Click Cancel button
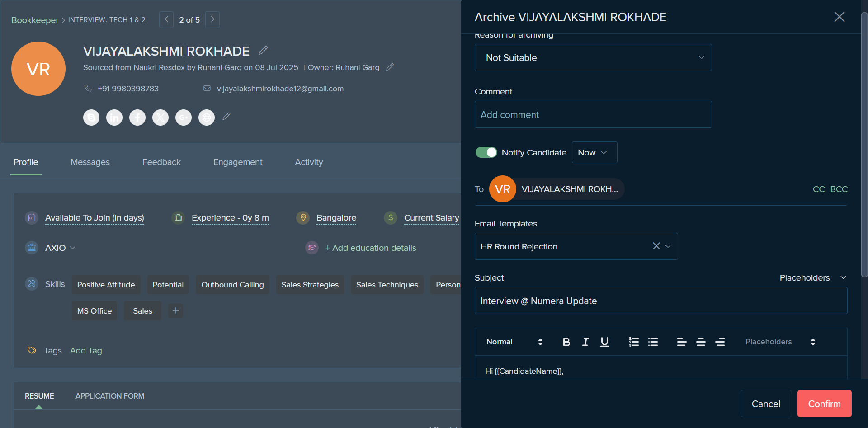The height and width of the screenshot is (428, 868). pyautogui.click(x=766, y=404)
